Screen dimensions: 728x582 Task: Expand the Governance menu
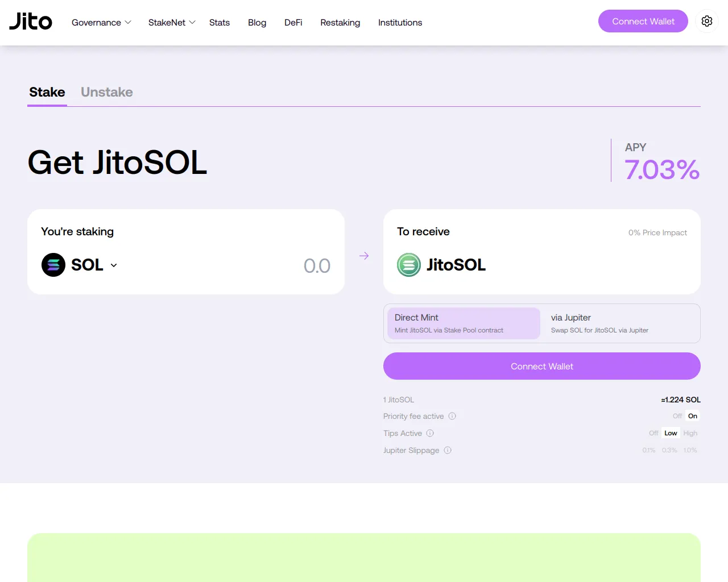click(x=101, y=22)
